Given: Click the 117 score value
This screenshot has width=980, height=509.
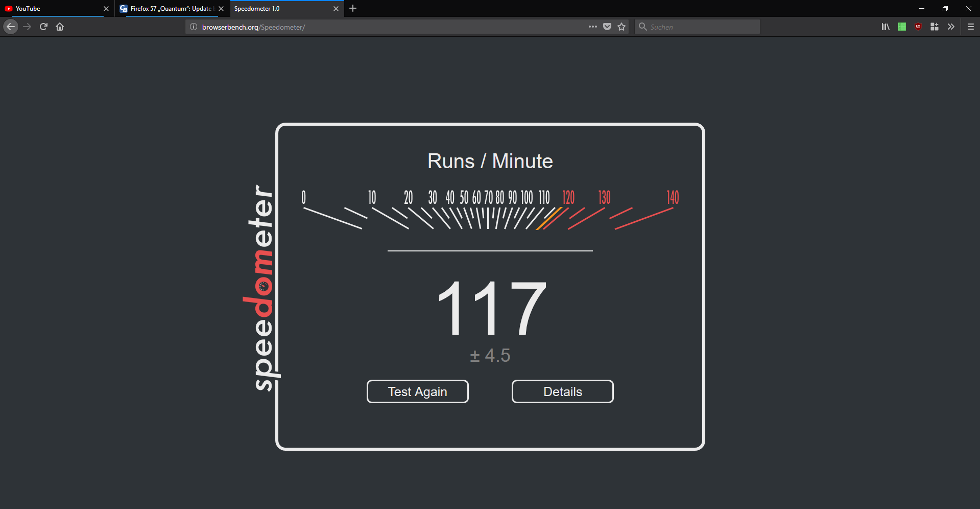Looking at the screenshot, I should tap(491, 308).
